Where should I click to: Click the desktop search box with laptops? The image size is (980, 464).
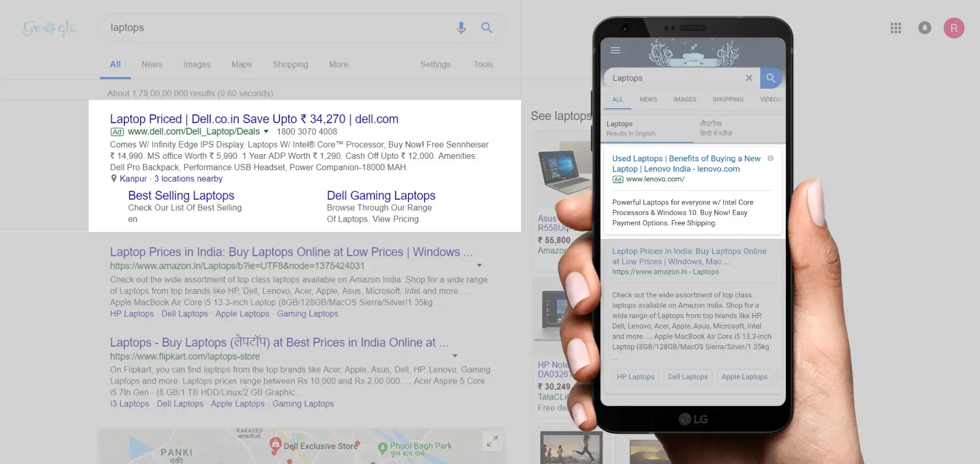pos(279,28)
